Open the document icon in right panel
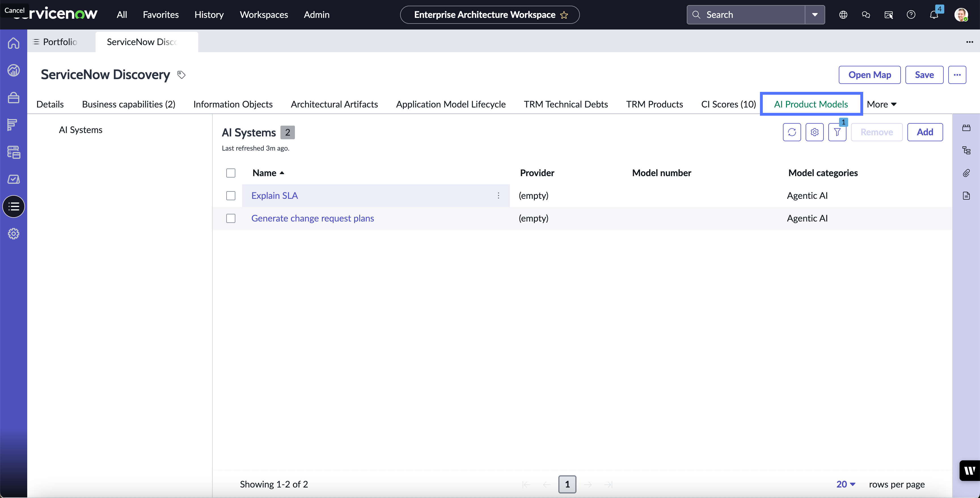The image size is (980, 498). [966, 196]
